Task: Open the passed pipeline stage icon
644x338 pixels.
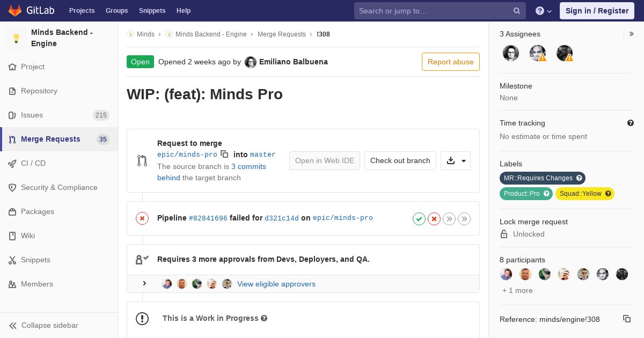Action: tap(419, 218)
